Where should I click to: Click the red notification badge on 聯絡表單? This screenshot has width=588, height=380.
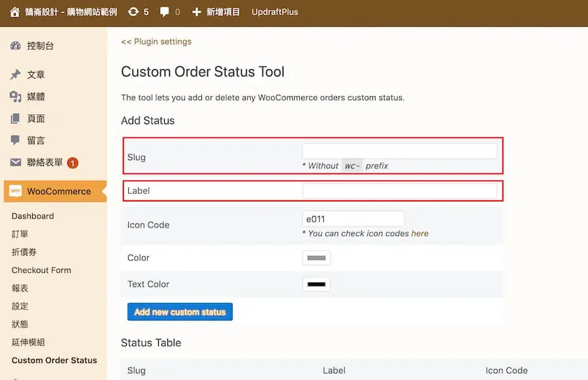73,163
